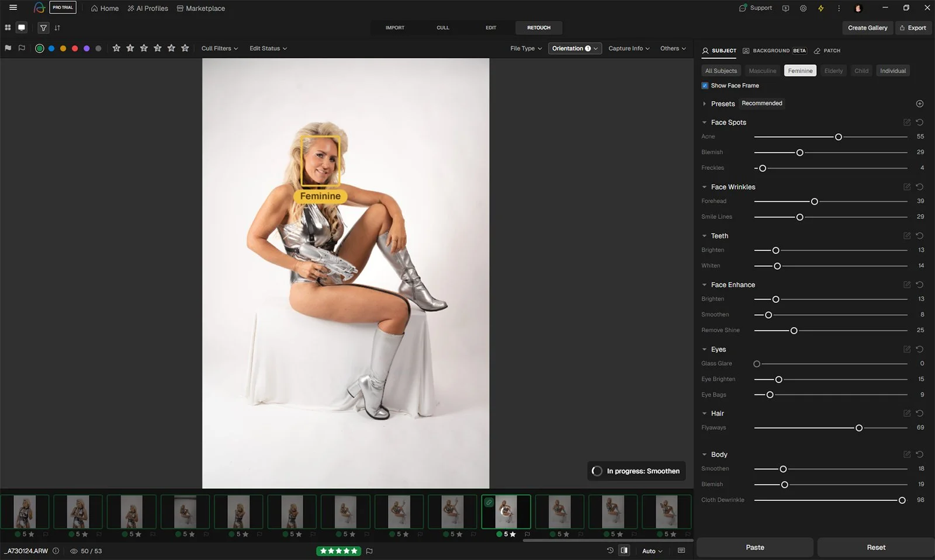Filter by outlined flag icon
The width and height of the screenshot is (935, 560).
click(22, 48)
